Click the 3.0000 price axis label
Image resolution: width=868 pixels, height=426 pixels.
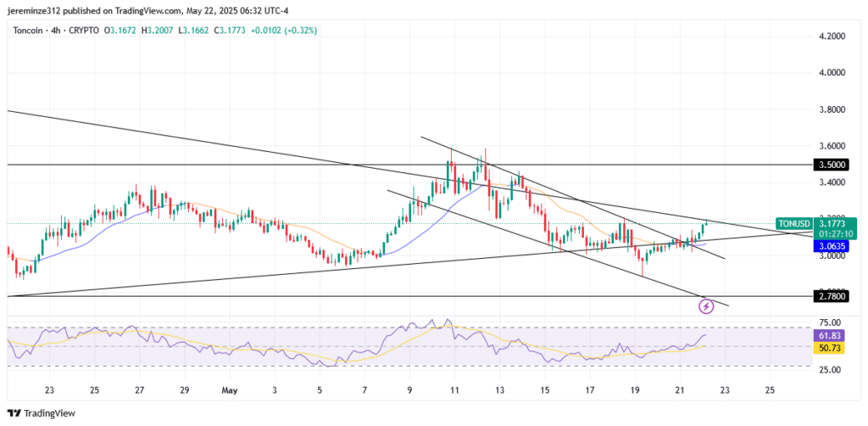[x=832, y=256]
